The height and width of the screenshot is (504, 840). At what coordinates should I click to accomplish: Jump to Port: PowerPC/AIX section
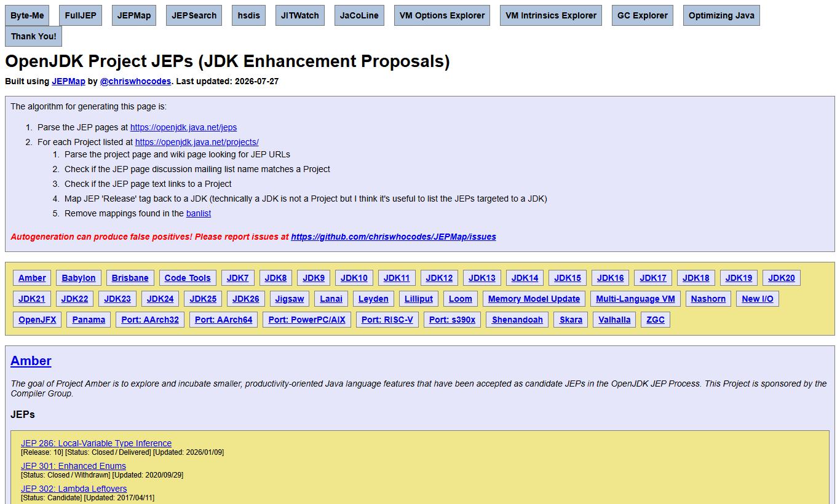[x=307, y=320]
